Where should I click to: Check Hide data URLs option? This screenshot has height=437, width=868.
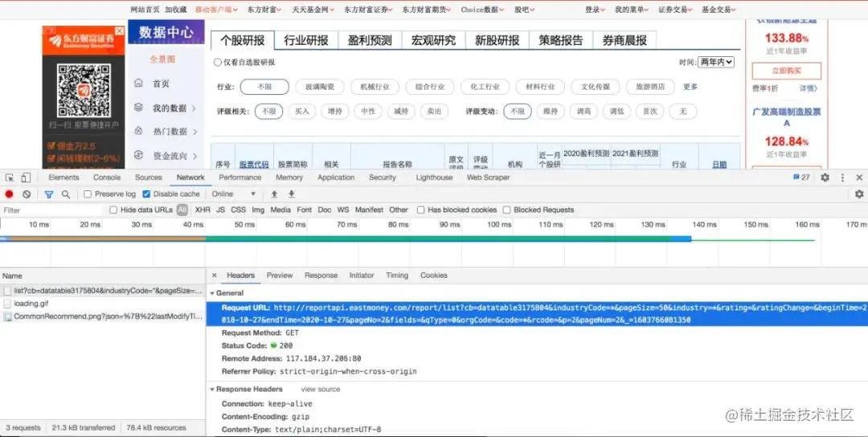(x=113, y=210)
